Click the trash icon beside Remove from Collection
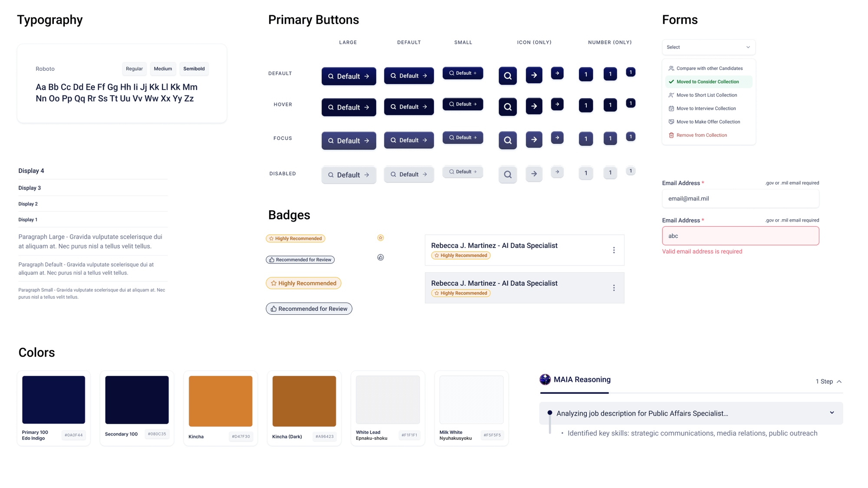Viewport: 868px width, 488px height. pyautogui.click(x=671, y=135)
